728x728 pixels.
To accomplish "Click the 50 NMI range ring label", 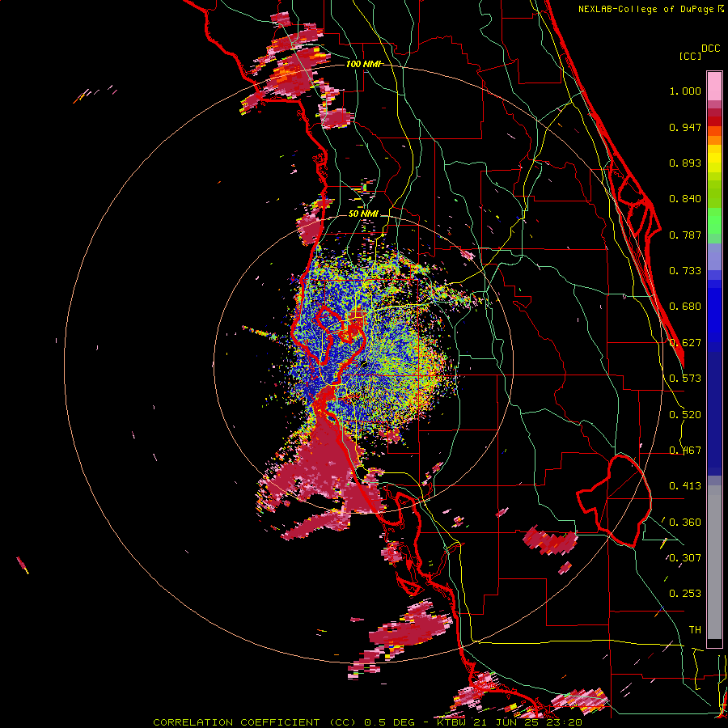I will click(x=363, y=214).
